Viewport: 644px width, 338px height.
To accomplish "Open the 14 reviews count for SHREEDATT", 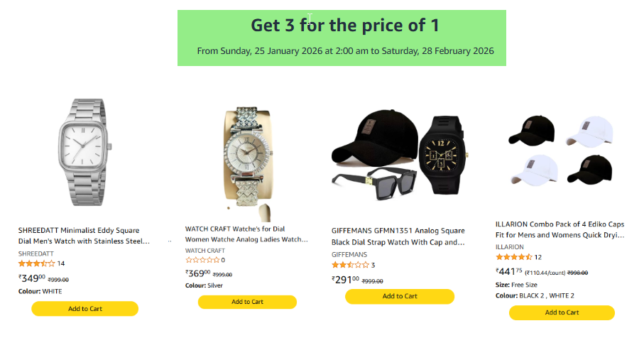I will [61, 263].
